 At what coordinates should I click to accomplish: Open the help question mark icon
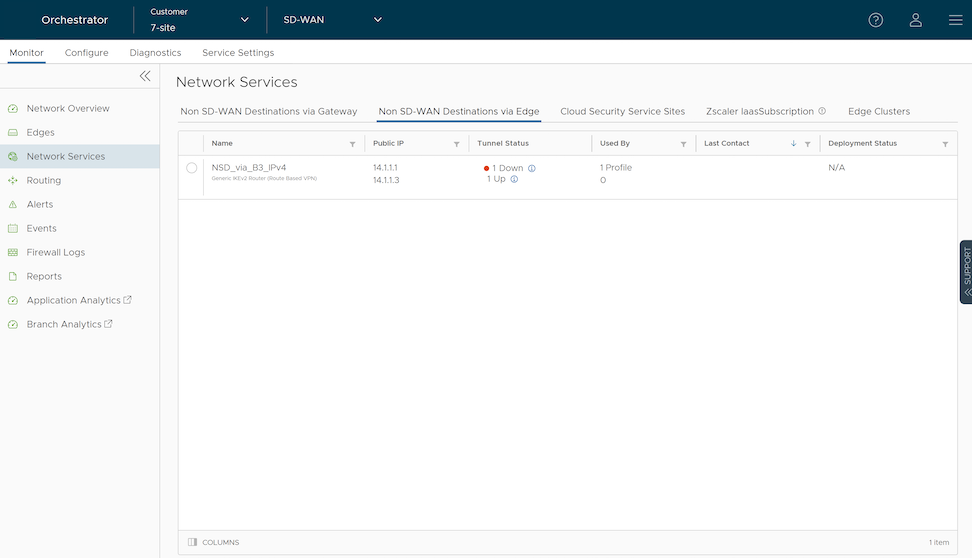point(875,20)
